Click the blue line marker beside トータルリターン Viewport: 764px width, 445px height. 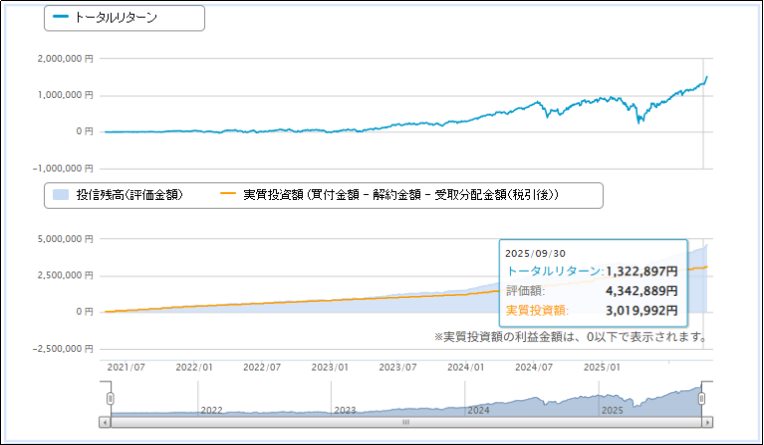(x=59, y=18)
